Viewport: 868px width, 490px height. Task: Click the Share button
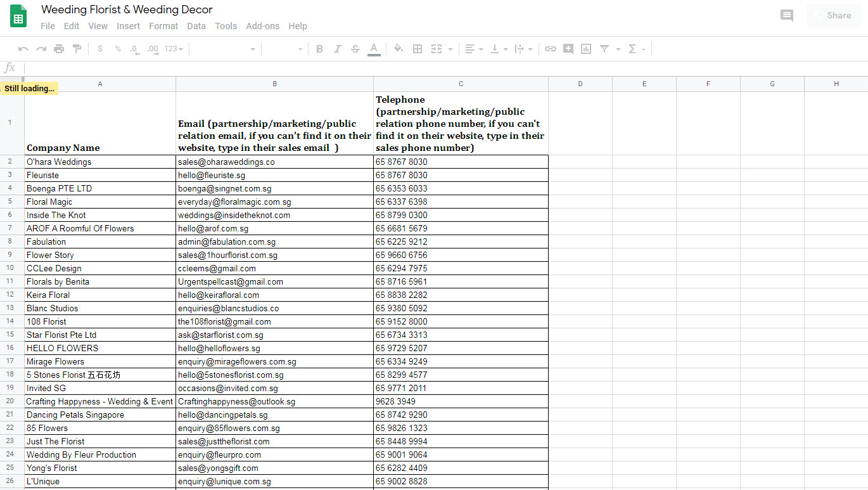838,15
